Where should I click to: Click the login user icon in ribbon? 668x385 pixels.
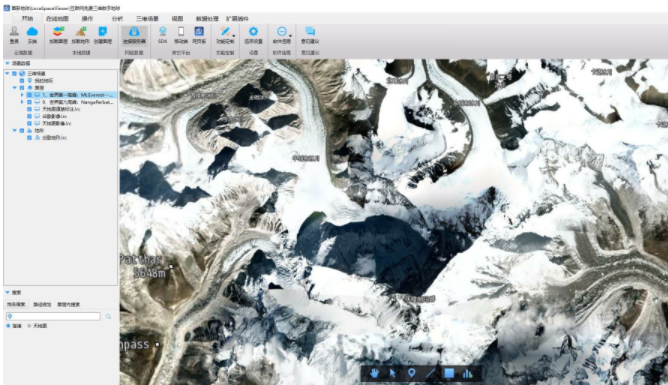[14, 32]
